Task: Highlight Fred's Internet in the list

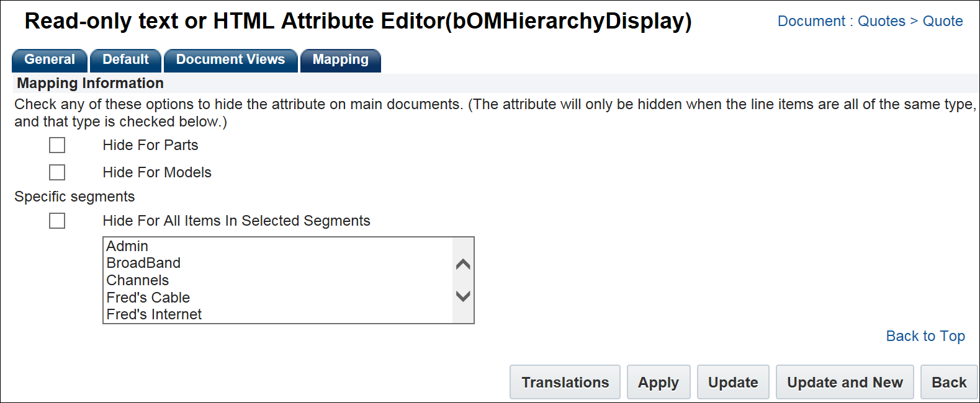Action: 154,314
